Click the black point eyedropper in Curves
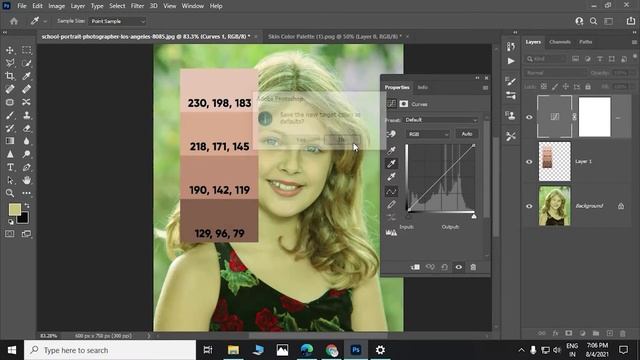 coord(391,150)
